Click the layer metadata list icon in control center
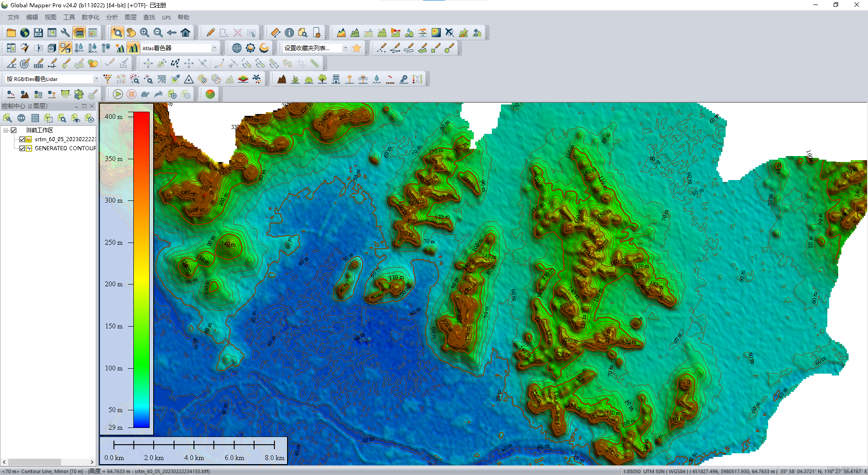Screen dimensions: 868x475 (x=35, y=118)
